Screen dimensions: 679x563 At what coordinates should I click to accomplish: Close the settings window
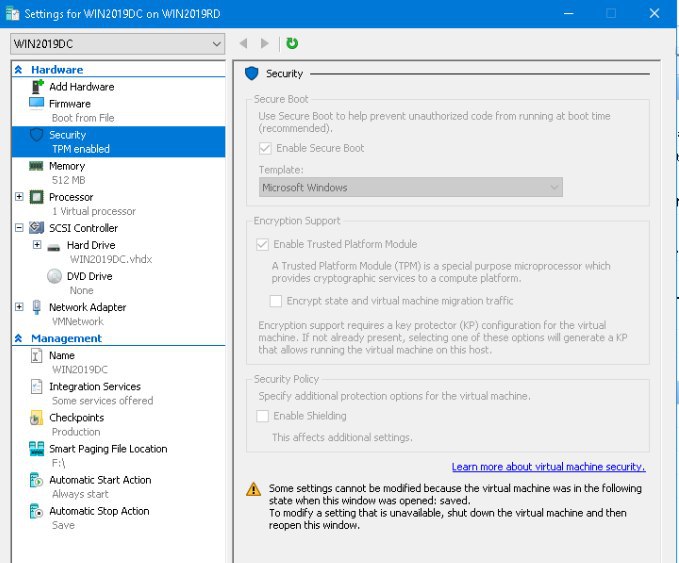click(x=654, y=13)
